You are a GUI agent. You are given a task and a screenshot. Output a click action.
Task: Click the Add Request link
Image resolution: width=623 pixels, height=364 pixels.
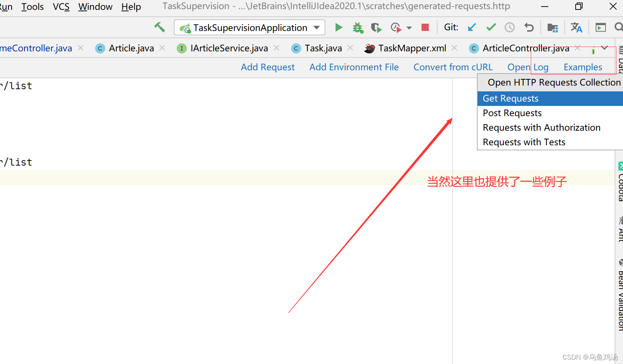[x=268, y=67]
